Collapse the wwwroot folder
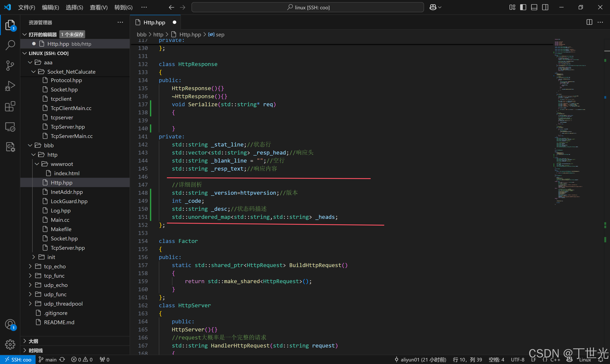 pyautogui.click(x=62, y=164)
